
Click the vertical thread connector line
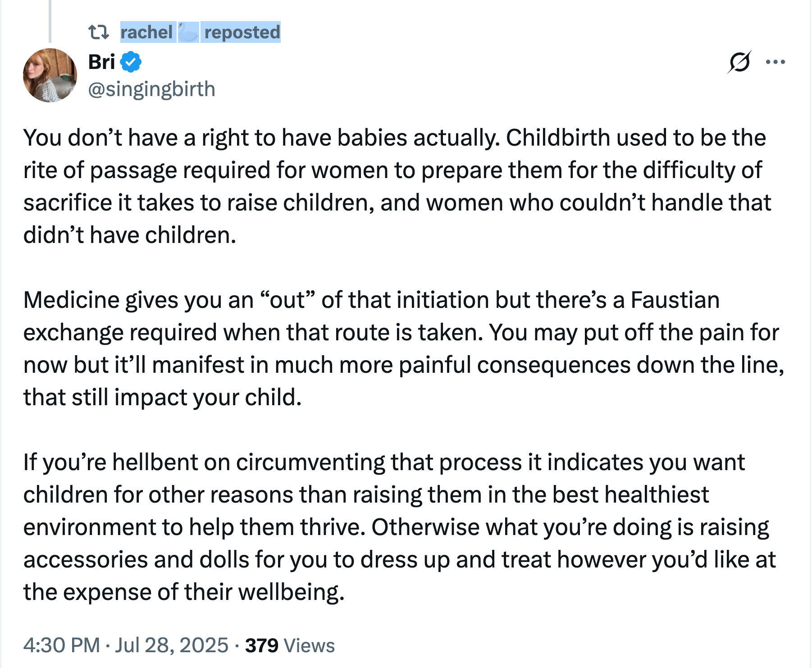point(50,21)
